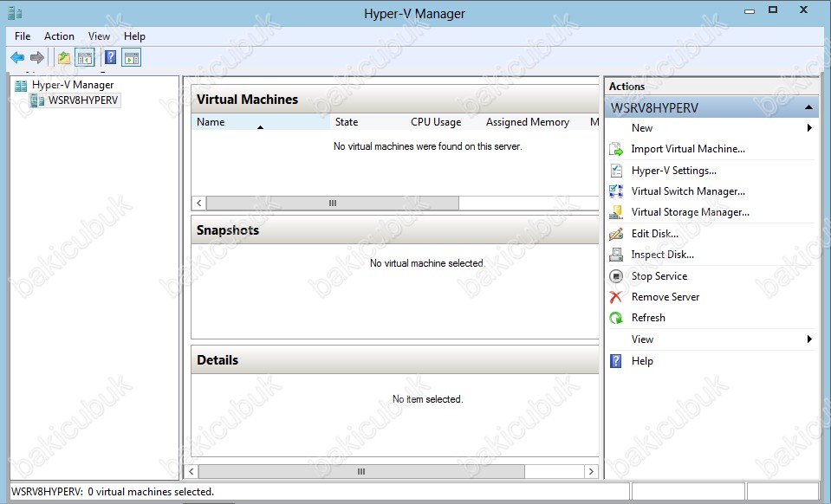
Task: Launch Virtual Switch Manager
Action: click(x=688, y=191)
